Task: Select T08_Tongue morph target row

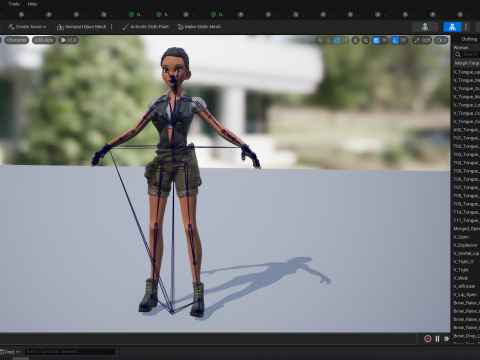Action: 466,196
